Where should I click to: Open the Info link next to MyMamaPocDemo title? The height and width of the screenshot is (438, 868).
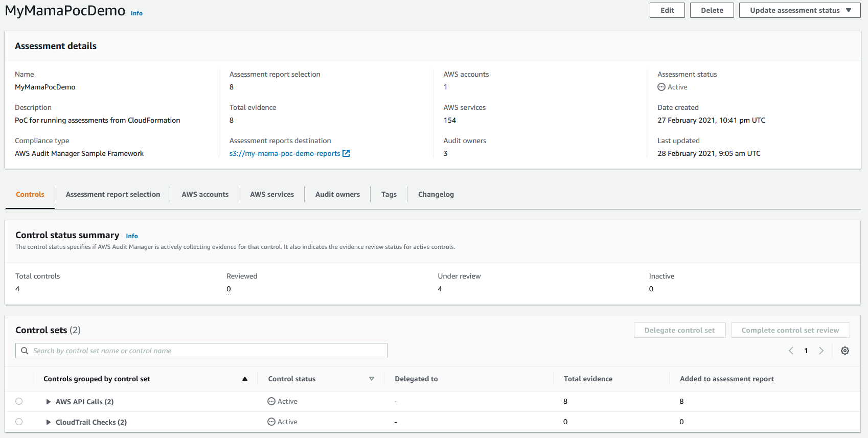click(136, 13)
